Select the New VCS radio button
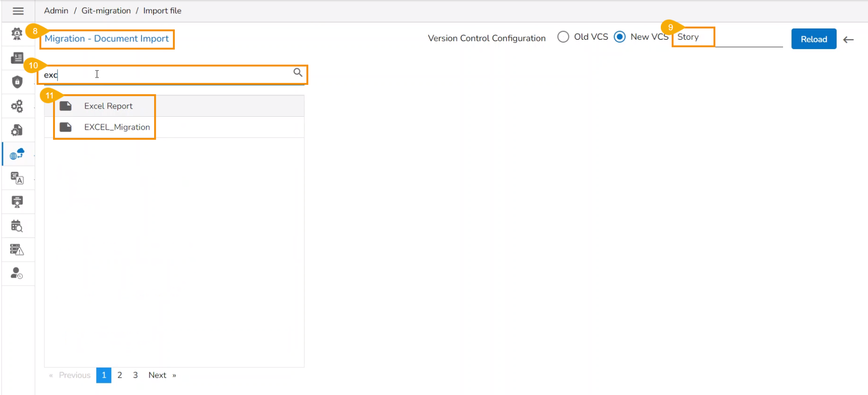Viewport: 868px width, 395px height. 620,37
